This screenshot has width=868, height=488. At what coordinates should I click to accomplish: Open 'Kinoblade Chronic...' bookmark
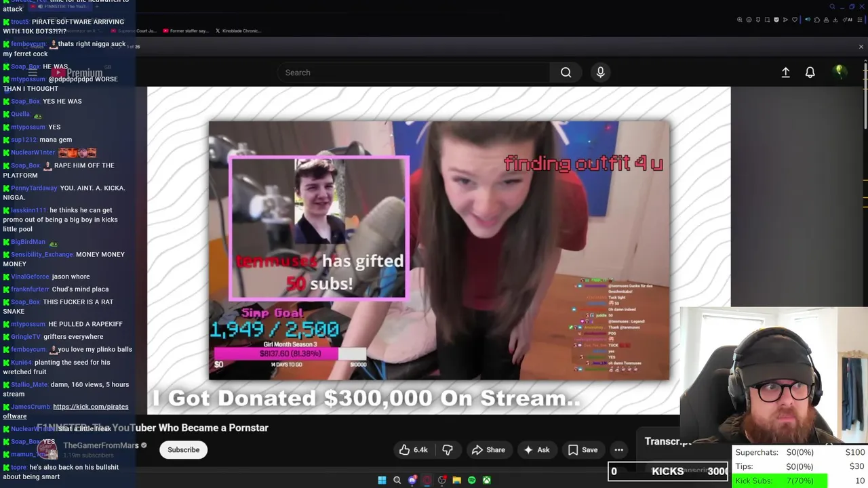[237, 30]
